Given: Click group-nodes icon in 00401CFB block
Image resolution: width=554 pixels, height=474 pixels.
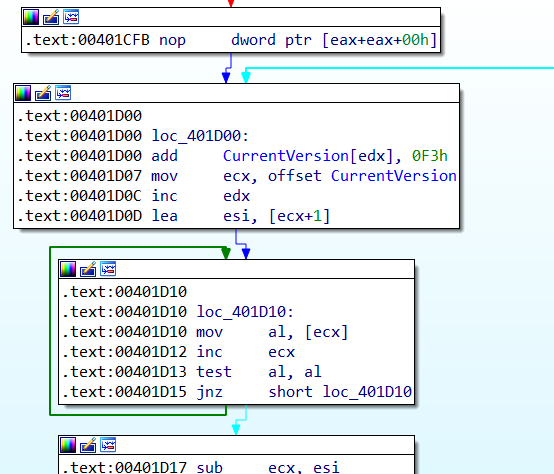Looking at the screenshot, I should tap(71, 17).
